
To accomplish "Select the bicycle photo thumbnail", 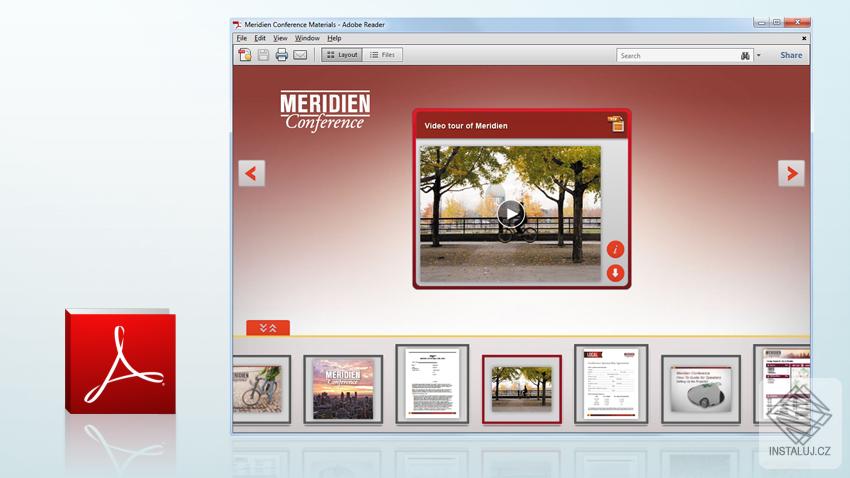I will 261,389.
